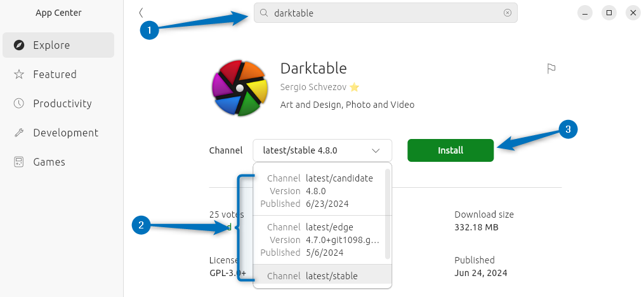Click the Published Jun 24, 2024 value
This screenshot has height=297, width=644.
coord(481,273)
